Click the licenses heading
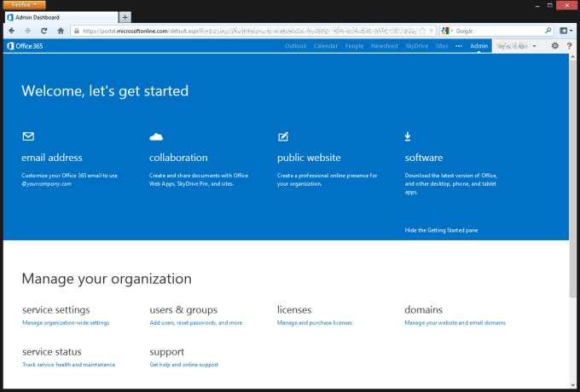This screenshot has width=580, height=392. coord(294,309)
